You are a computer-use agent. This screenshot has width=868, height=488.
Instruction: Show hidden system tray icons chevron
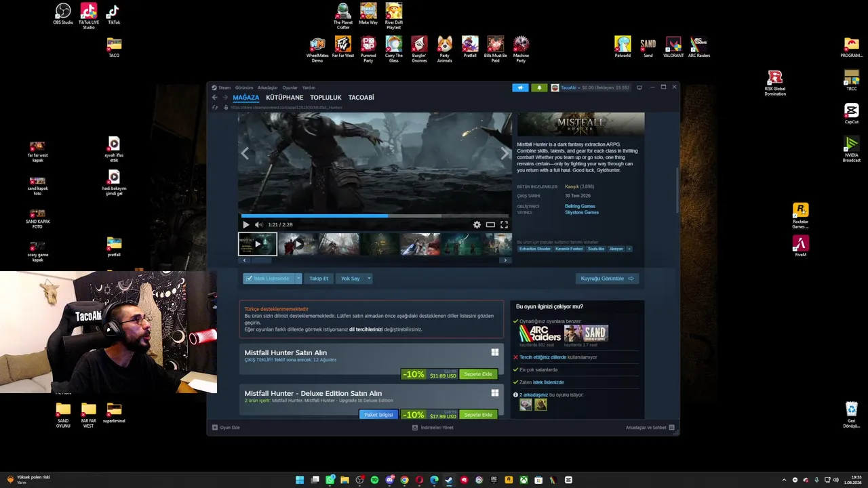click(x=784, y=480)
